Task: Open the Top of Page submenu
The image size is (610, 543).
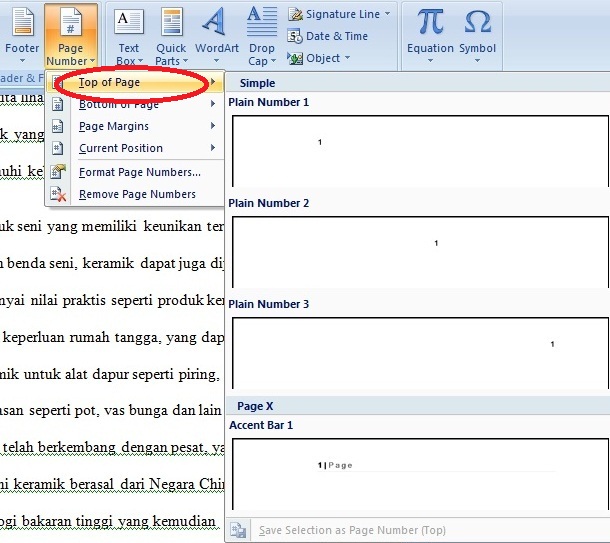Action: [135, 82]
